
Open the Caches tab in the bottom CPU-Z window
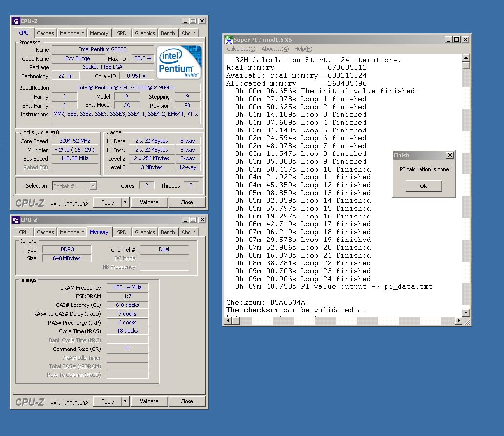pyautogui.click(x=45, y=232)
